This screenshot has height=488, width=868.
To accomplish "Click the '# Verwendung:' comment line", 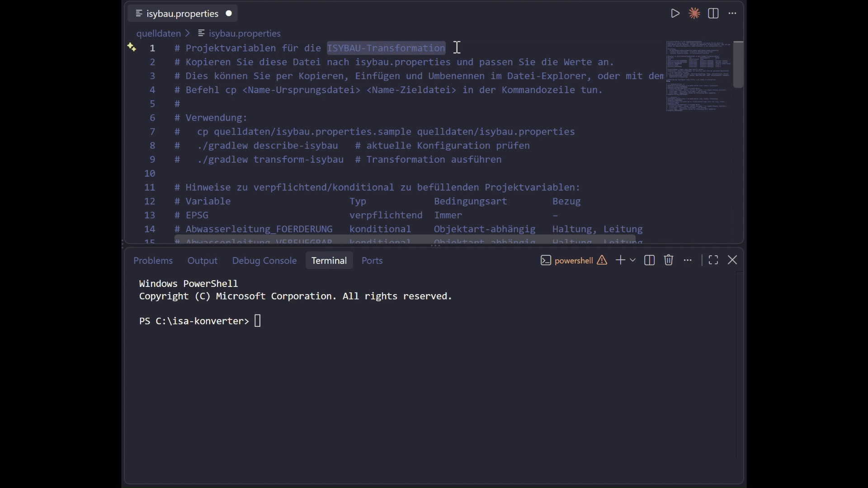I will [x=211, y=118].
